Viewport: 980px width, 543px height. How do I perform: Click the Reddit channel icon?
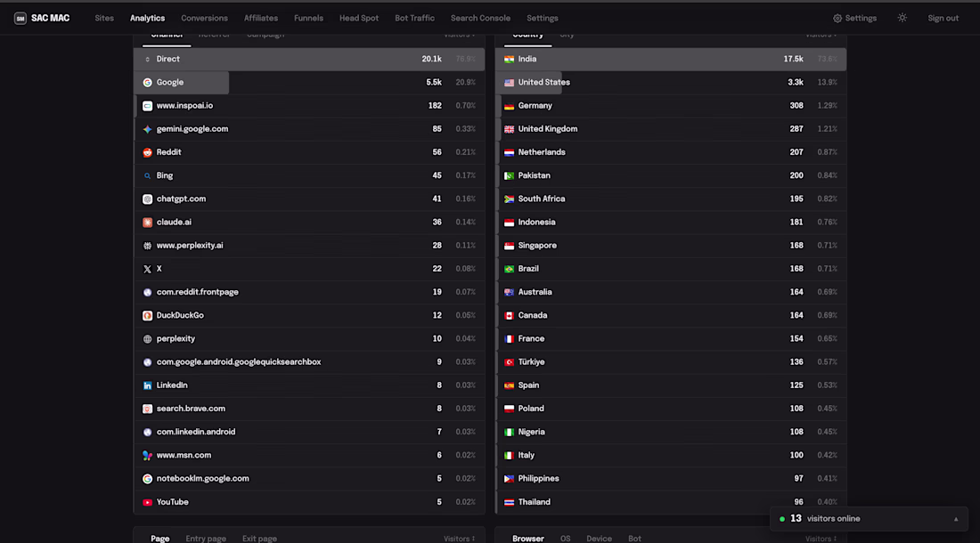tap(148, 152)
